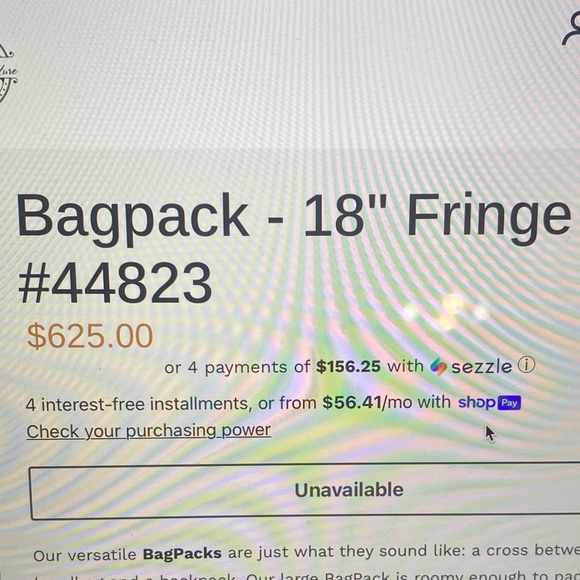Select the Bagpack - 18" Fringe title
Screen dimensions: 580x580
tap(294, 216)
